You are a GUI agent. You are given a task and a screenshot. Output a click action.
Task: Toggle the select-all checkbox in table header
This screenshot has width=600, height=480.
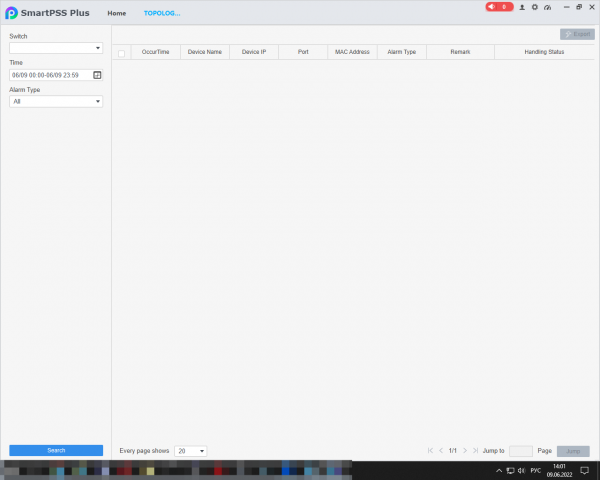[121, 54]
